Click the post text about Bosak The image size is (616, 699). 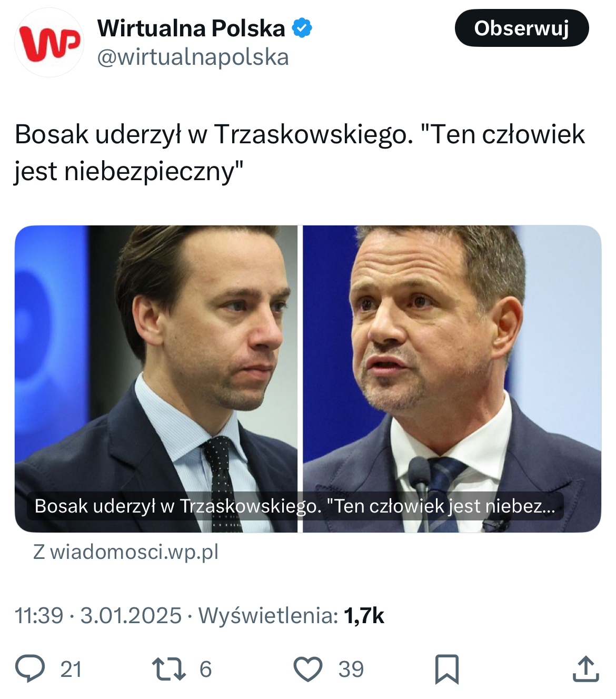pos(299,152)
